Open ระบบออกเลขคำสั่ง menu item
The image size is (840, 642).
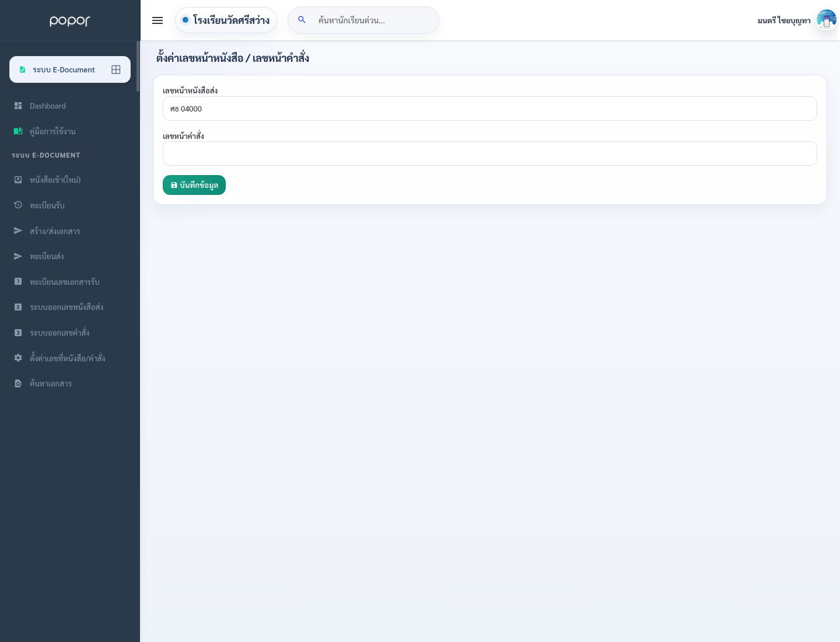(70, 333)
